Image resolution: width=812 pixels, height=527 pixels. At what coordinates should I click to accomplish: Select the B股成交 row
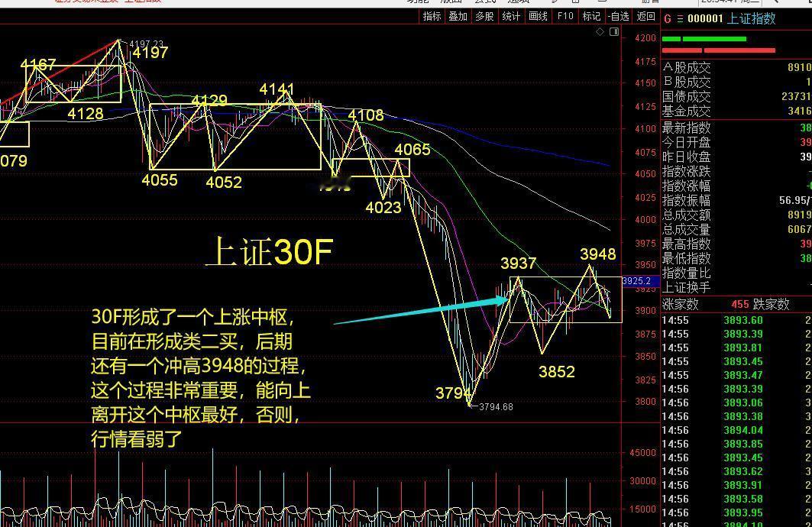tap(736, 82)
